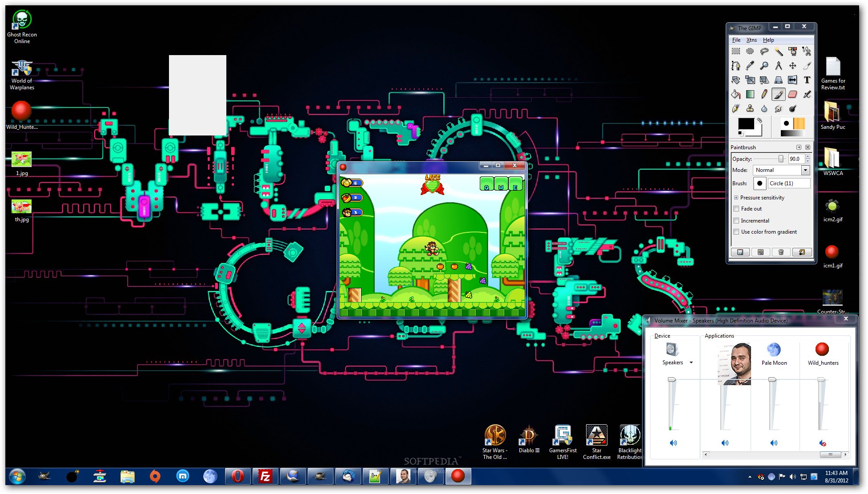Select the Free Select lasso tool
This screenshot has width=868, height=494.
pyautogui.click(x=764, y=52)
